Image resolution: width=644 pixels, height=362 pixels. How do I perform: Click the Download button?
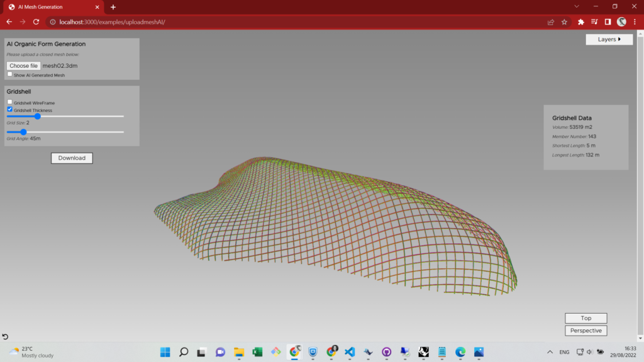72,158
